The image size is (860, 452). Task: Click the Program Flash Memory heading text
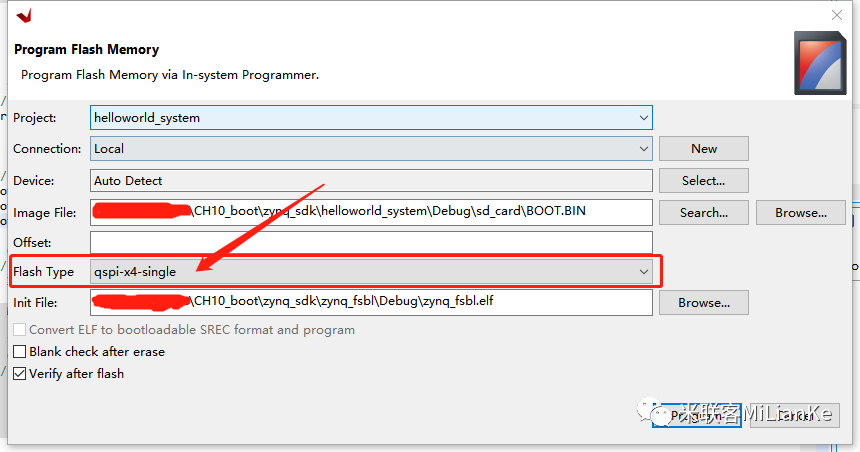(87, 49)
